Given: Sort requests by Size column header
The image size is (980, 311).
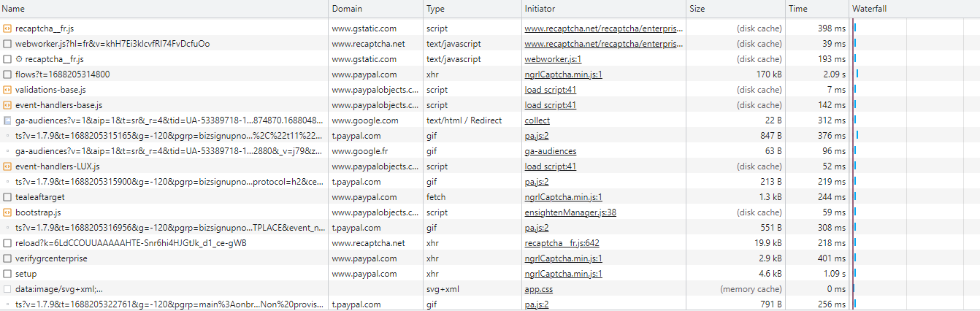Looking at the screenshot, I should pyautogui.click(x=697, y=9).
